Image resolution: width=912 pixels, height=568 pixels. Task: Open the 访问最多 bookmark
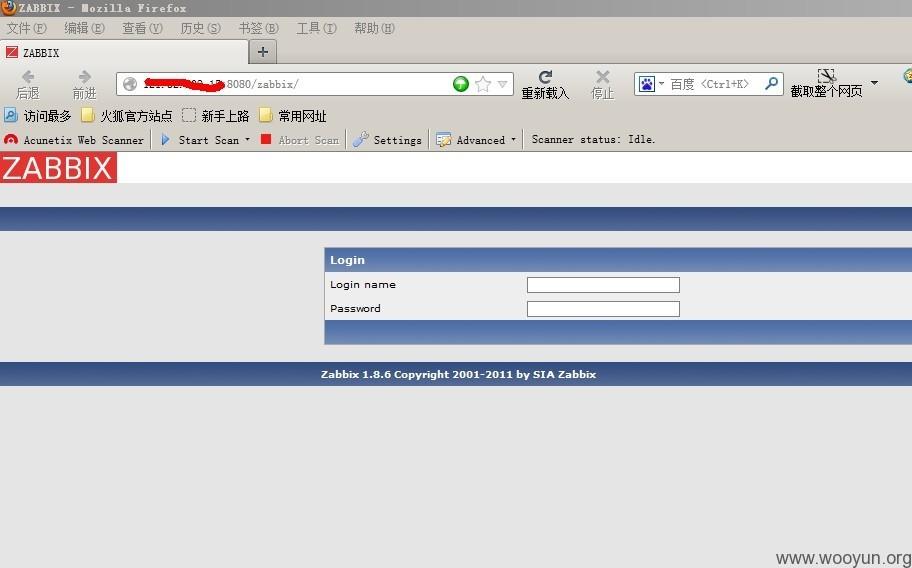pos(37,116)
